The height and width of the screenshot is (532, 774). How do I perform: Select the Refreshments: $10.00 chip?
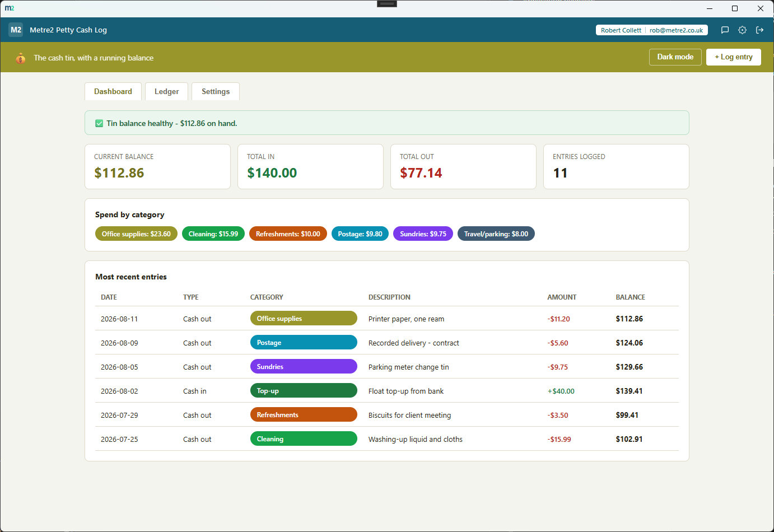coord(288,234)
